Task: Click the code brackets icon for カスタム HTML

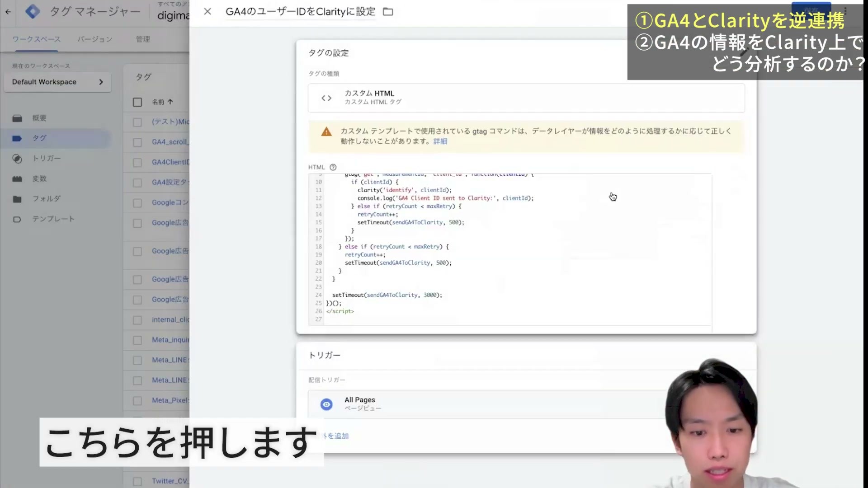Action: tap(326, 98)
